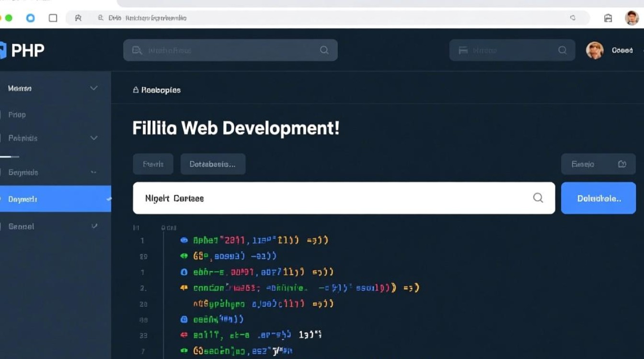The width and height of the screenshot is (644, 359).
Task: Click the browser extensions icon beside profile
Action: pyautogui.click(x=608, y=18)
